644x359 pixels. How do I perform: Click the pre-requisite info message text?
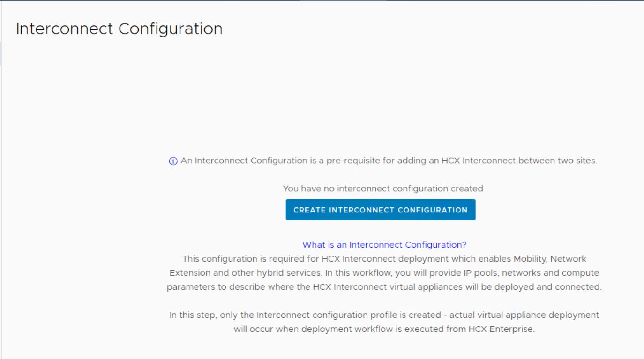click(389, 161)
